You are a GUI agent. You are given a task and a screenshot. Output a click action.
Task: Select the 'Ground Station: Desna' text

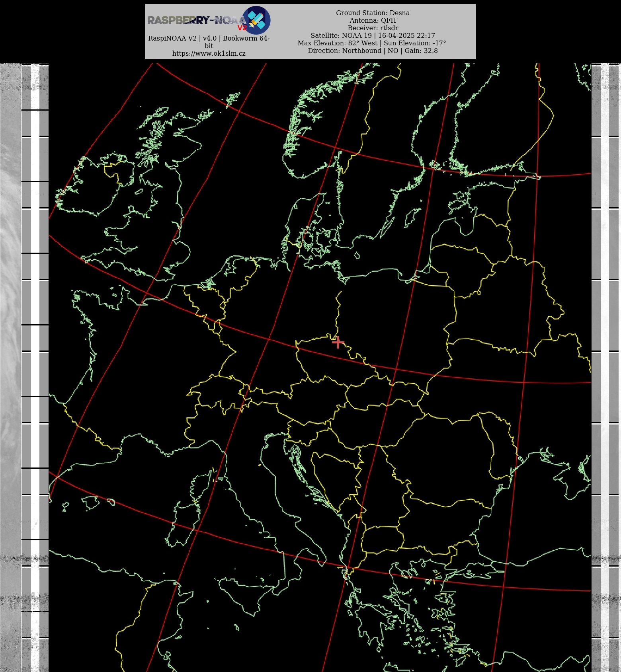coord(373,13)
